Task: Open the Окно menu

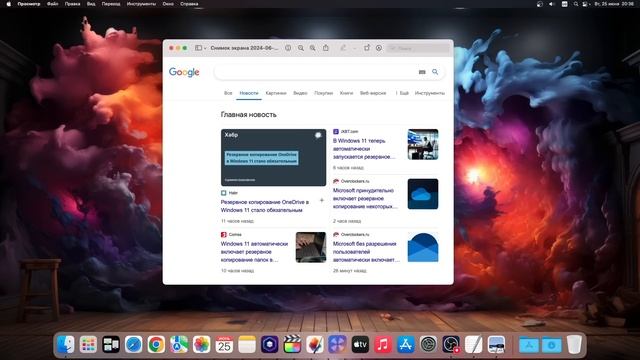Action: pyautogui.click(x=168, y=4)
